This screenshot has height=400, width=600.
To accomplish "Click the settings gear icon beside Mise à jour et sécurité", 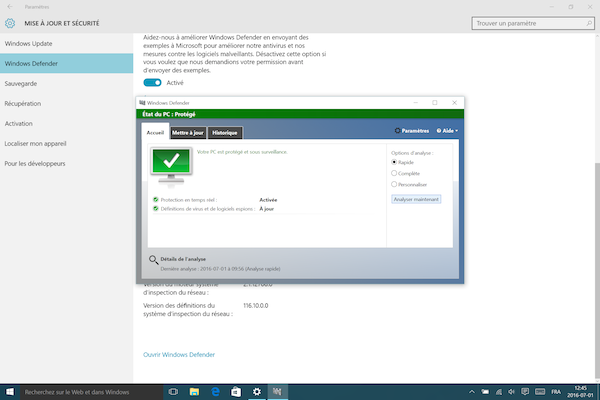I will (x=10, y=23).
